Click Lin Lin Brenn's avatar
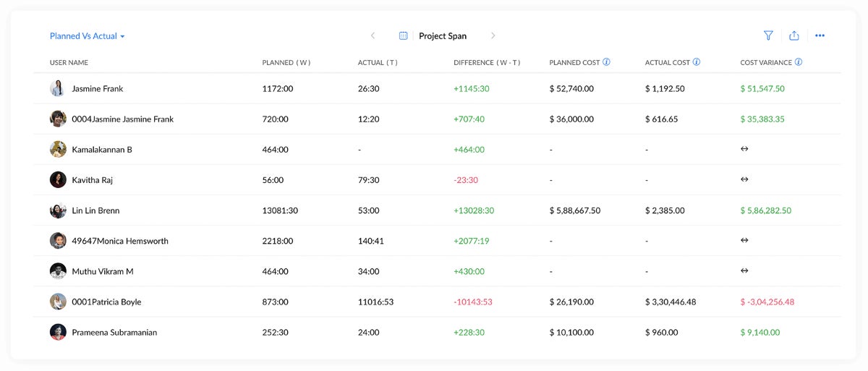This screenshot has width=868, height=371. (x=58, y=210)
